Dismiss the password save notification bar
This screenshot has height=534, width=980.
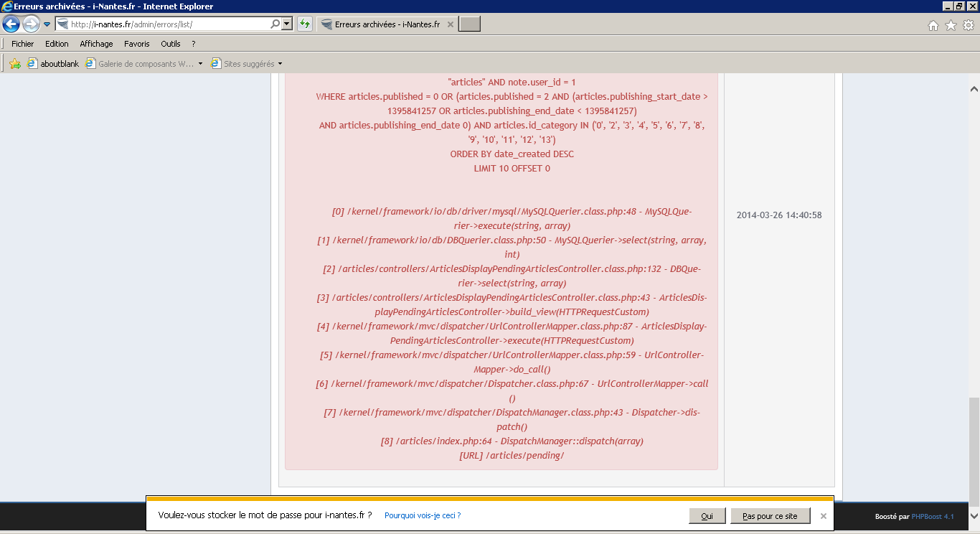tap(823, 516)
